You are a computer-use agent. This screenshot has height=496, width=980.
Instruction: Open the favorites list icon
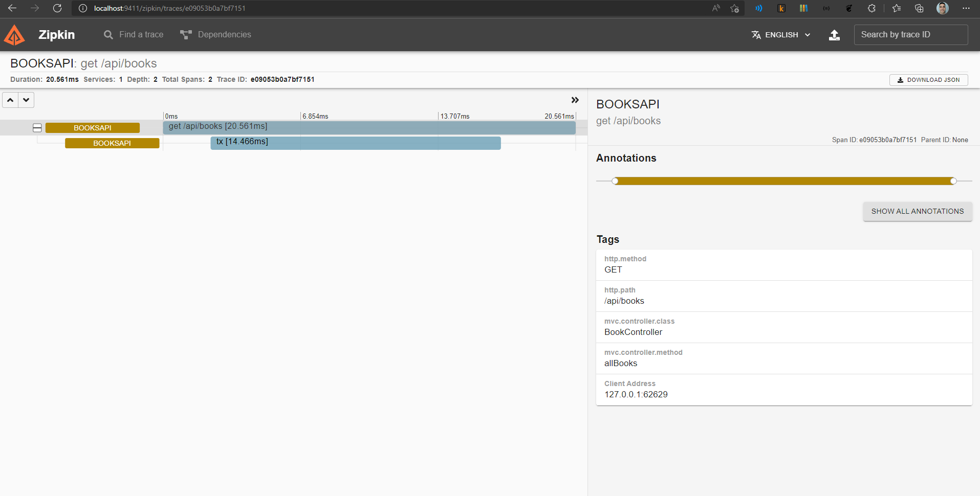point(897,8)
